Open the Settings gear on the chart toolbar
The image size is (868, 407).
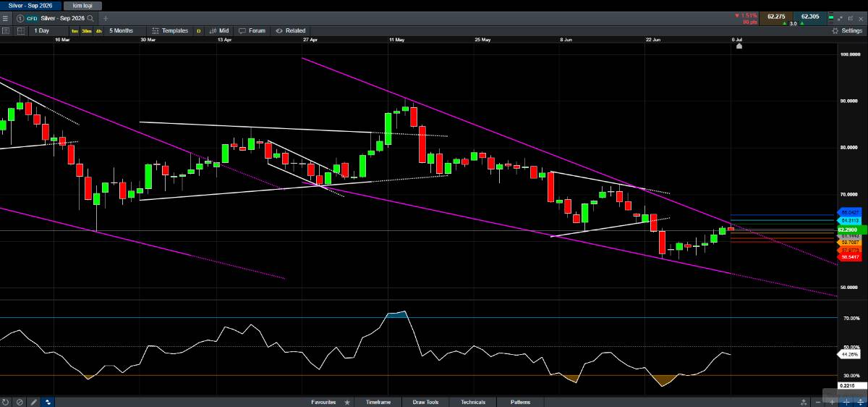tap(846, 31)
